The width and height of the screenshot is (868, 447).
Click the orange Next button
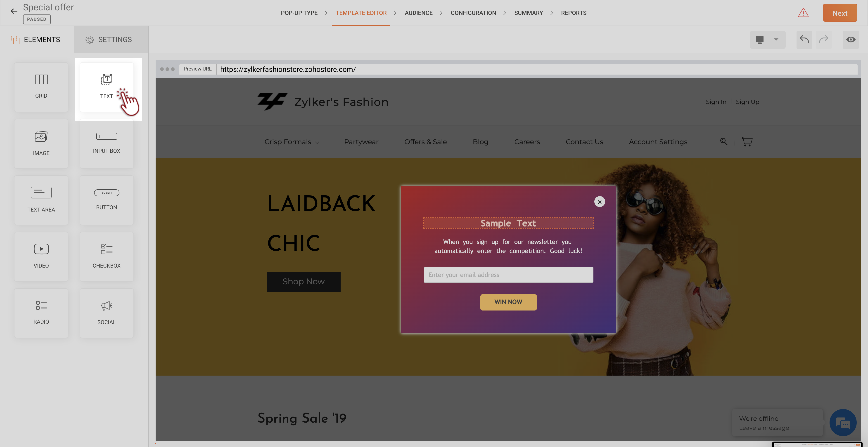[840, 13]
